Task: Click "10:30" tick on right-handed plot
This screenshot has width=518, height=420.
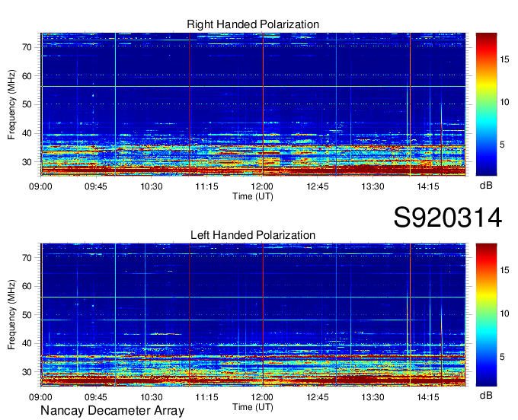Action: (x=152, y=186)
